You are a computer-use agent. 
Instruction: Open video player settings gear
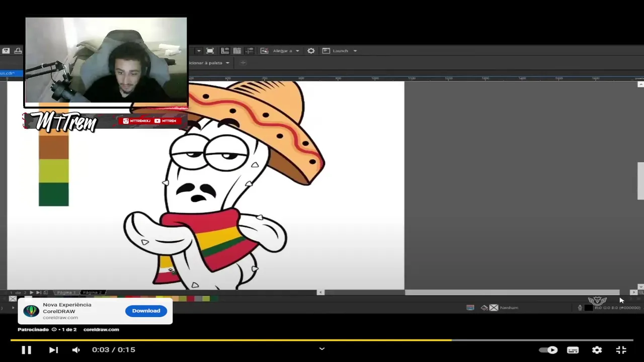(597, 350)
